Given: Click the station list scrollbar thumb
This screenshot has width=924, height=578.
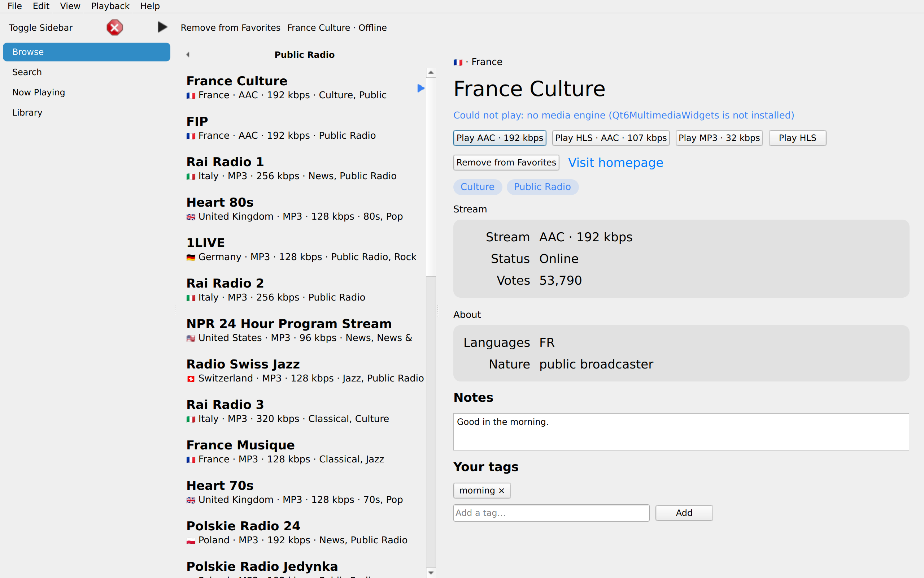Looking at the screenshot, I should (x=431, y=177).
